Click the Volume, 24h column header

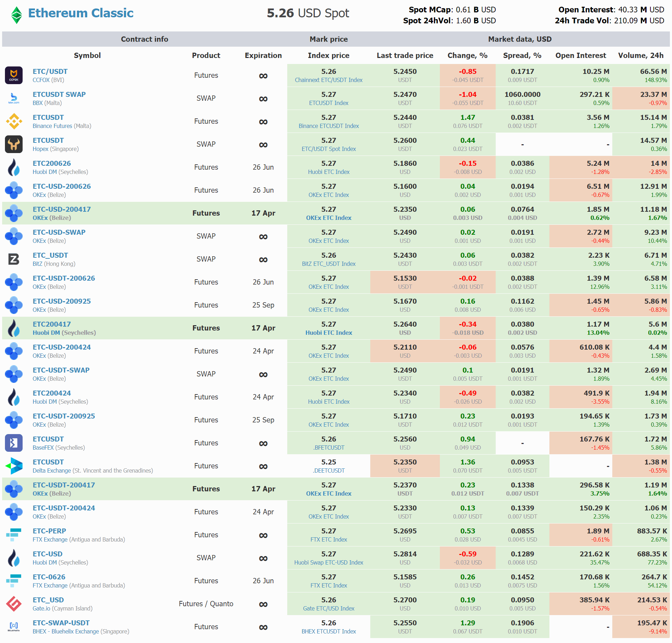click(641, 55)
